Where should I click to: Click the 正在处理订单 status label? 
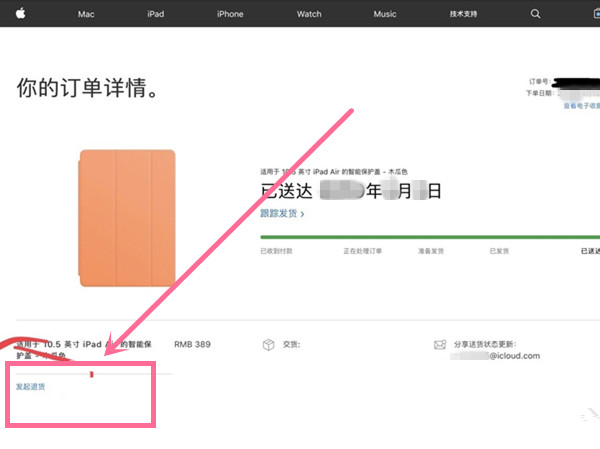(362, 251)
